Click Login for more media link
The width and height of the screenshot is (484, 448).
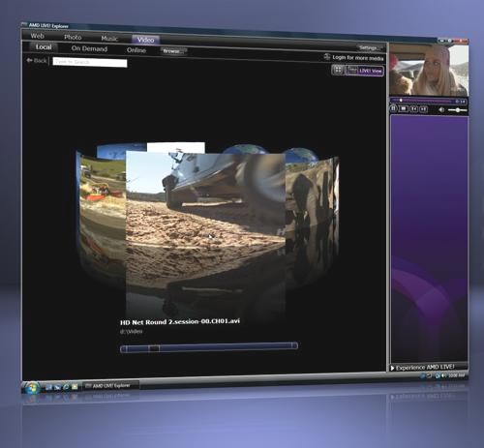358,58
